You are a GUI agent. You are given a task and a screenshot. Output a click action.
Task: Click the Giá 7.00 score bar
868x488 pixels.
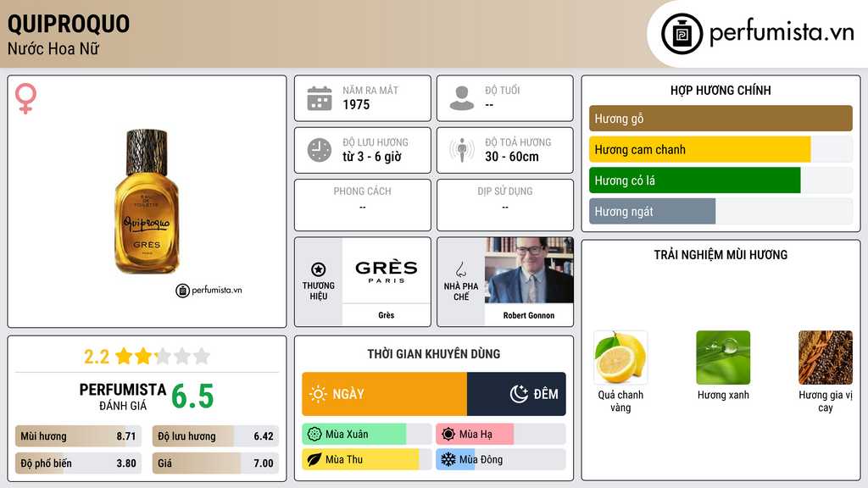[215, 463]
